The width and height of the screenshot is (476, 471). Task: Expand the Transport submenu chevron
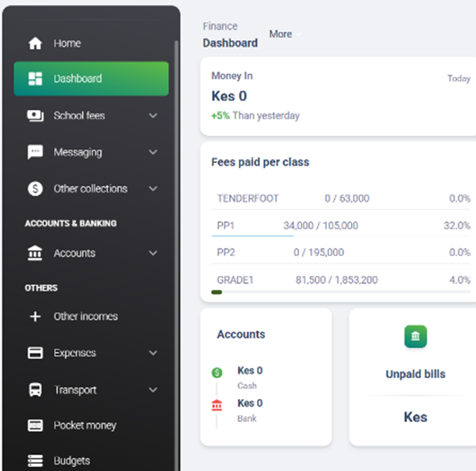click(x=153, y=390)
